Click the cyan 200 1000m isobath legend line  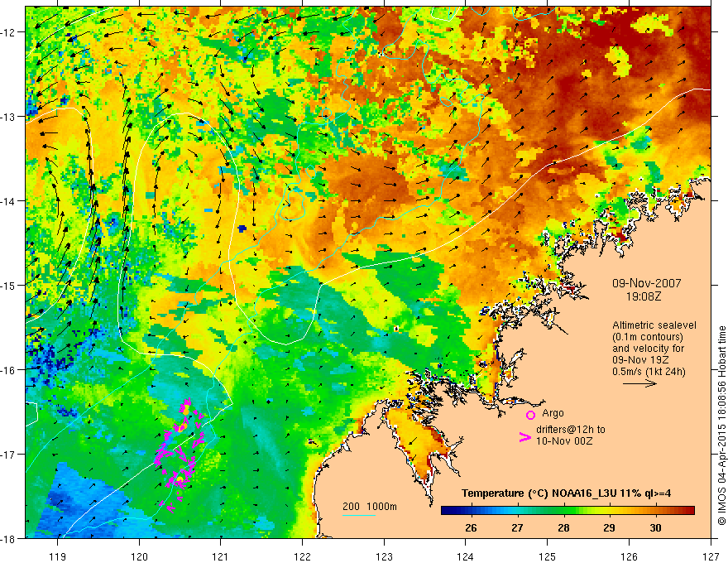(x=359, y=515)
